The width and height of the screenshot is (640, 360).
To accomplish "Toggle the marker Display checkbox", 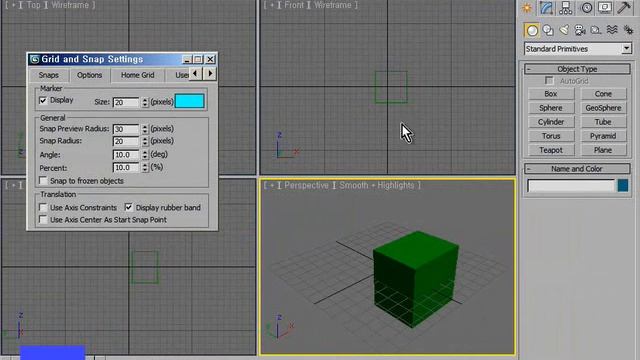I will 43,100.
